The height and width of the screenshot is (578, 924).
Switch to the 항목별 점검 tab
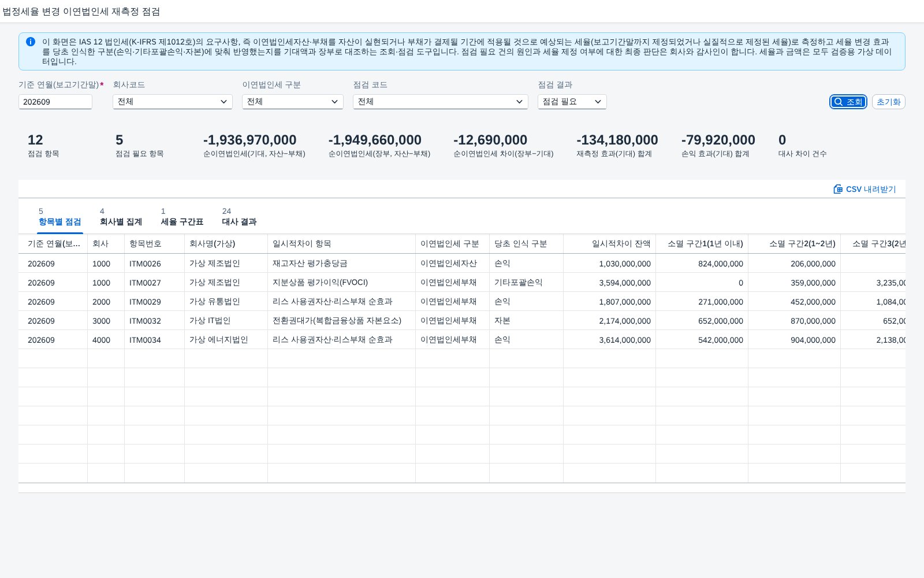[x=60, y=217]
